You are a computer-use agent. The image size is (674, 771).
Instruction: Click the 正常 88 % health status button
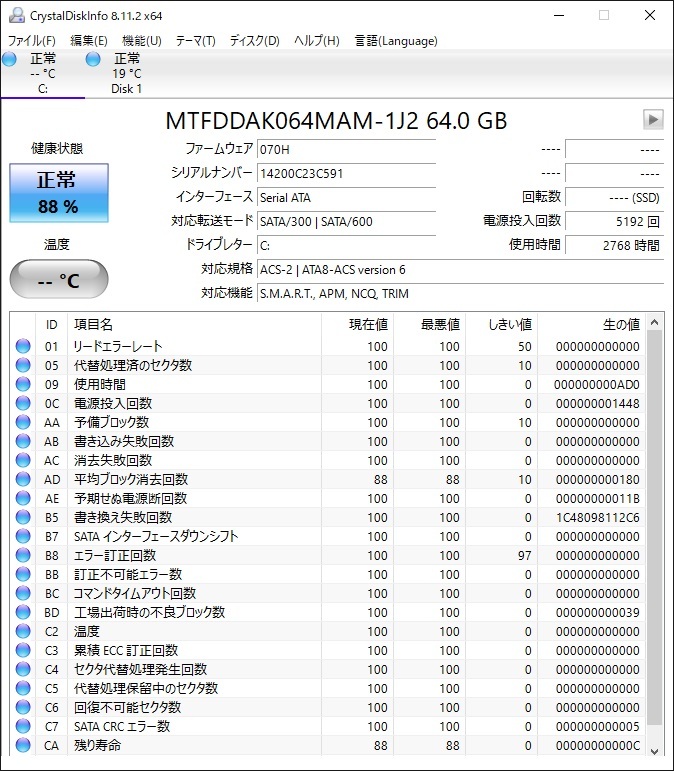pyautogui.click(x=59, y=193)
